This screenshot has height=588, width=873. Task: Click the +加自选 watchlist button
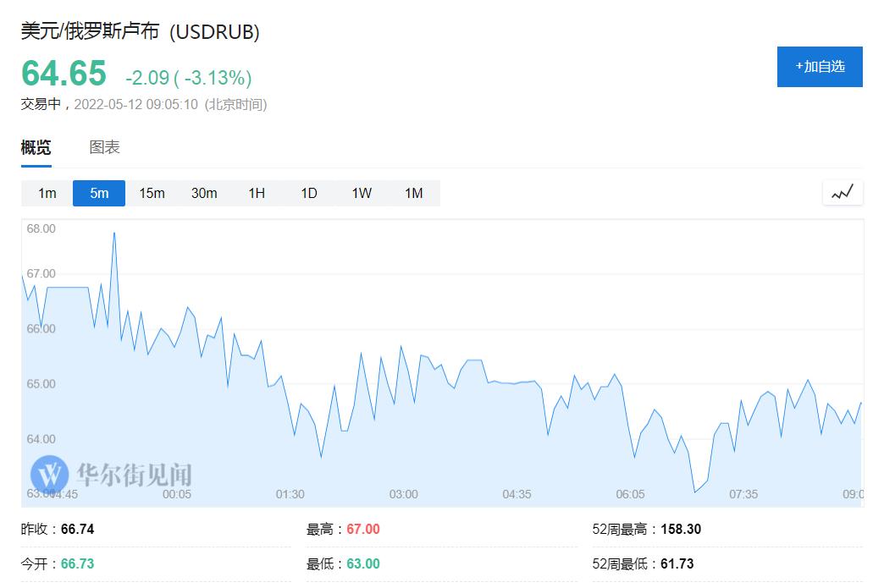coord(820,67)
